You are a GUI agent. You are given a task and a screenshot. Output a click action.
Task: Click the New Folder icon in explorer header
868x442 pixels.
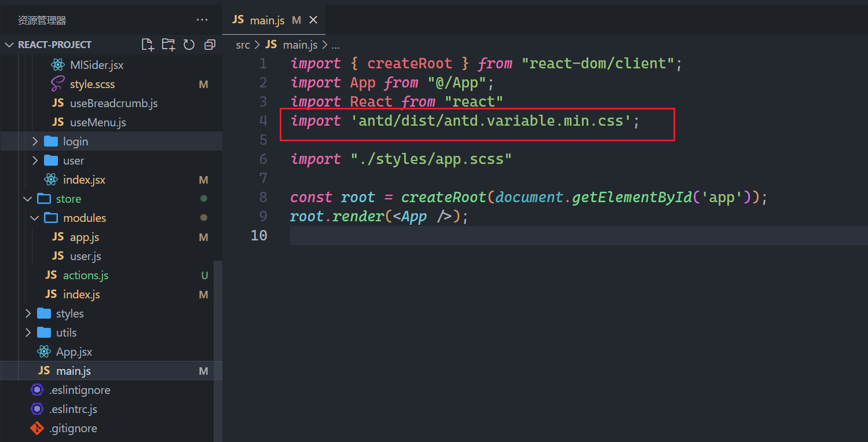[x=169, y=45]
